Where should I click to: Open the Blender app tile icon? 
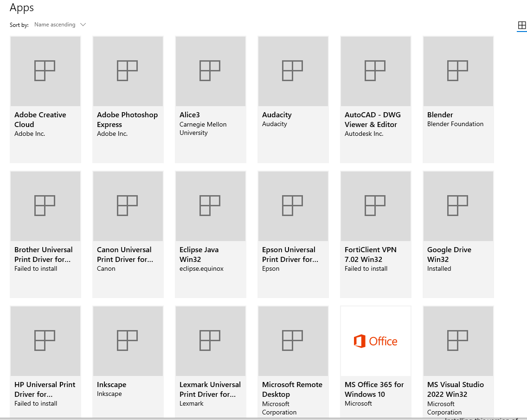[x=458, y=71]
